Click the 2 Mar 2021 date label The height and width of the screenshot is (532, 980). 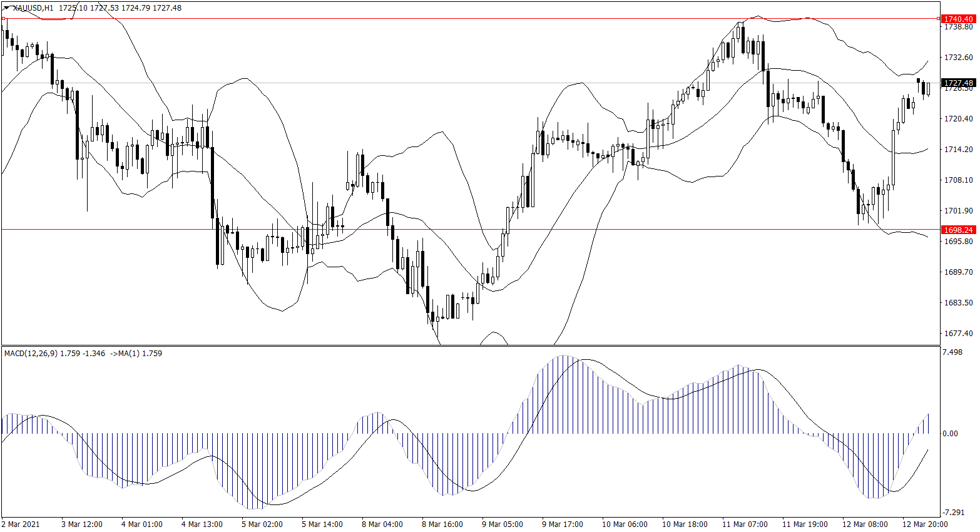tap(21, 524)
